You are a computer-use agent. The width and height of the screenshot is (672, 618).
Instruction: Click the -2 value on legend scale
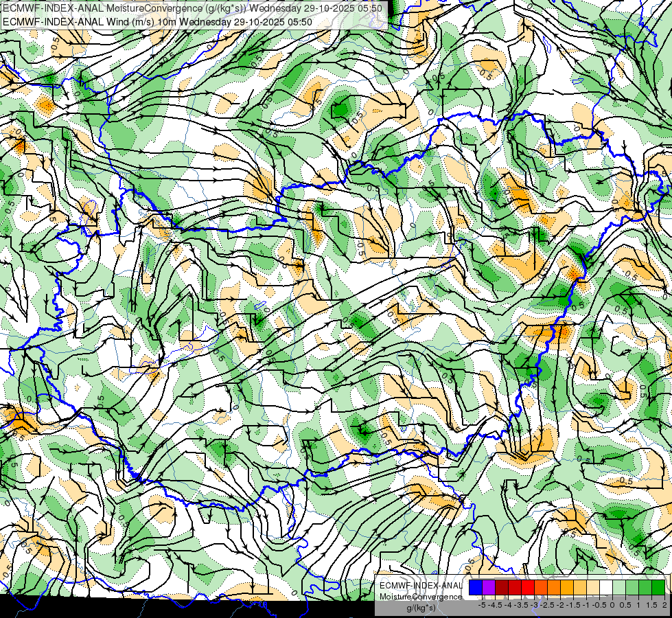point(561,605)
